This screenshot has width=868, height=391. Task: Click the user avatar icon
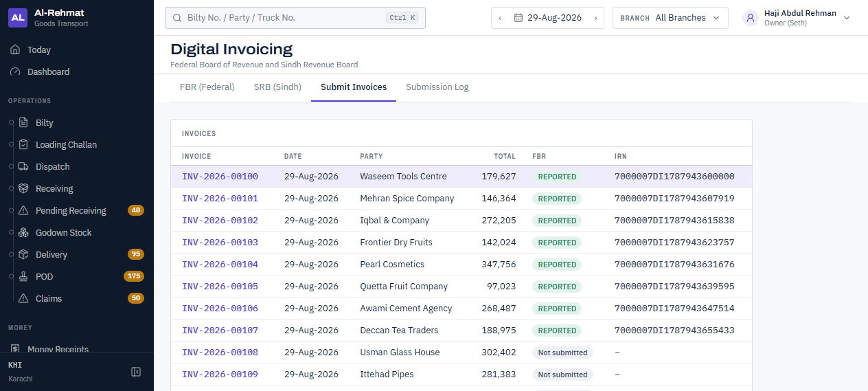[750, 18]
